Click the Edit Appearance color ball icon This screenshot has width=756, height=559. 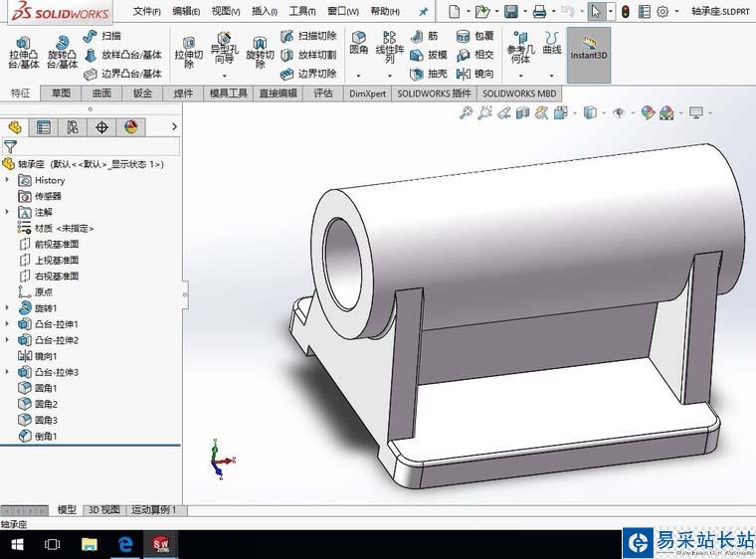[648, 113]
